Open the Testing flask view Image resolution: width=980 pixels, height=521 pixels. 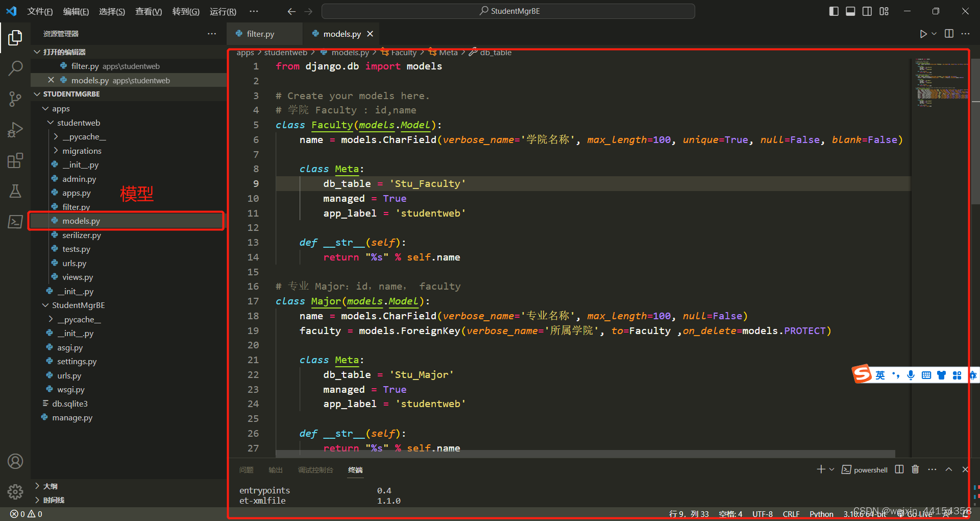(x=15, y=191)
